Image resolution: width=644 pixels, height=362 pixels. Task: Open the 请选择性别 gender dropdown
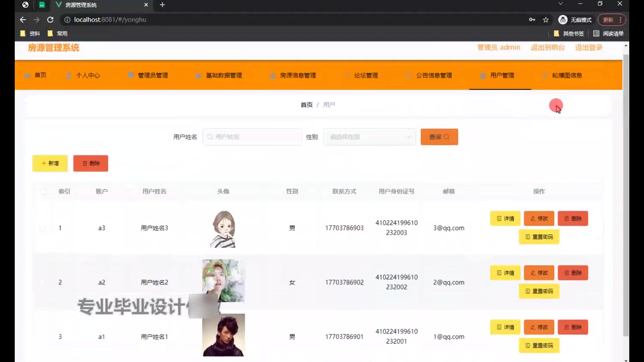point(370,137)
